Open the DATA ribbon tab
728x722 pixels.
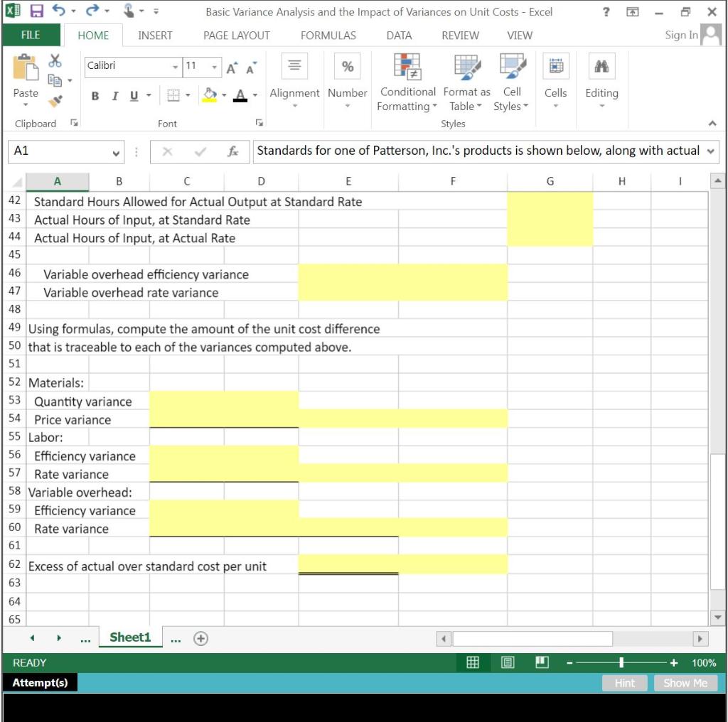(399, 35)
